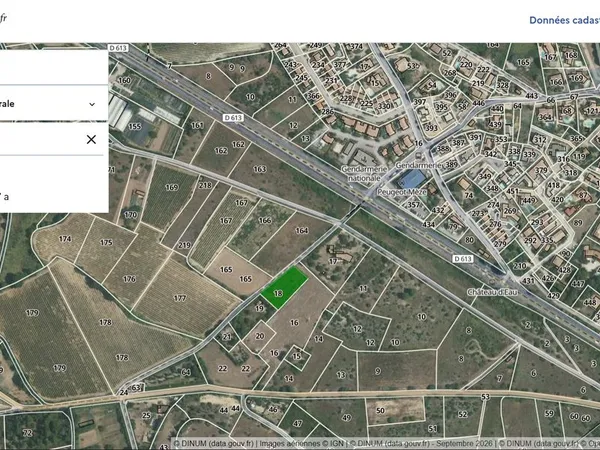Click the 'Château d'Eau' map label

[492, 292]
